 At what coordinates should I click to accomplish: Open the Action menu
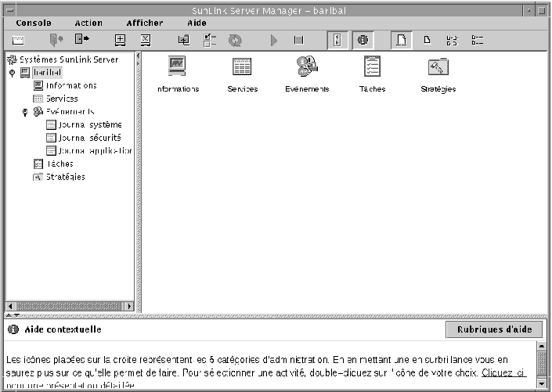[88, 23]
